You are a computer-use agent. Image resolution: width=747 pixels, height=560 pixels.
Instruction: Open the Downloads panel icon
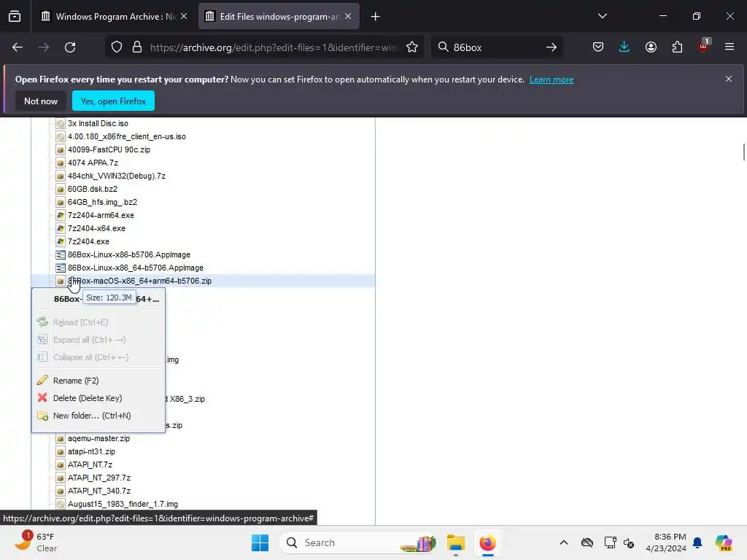point(624,47)
